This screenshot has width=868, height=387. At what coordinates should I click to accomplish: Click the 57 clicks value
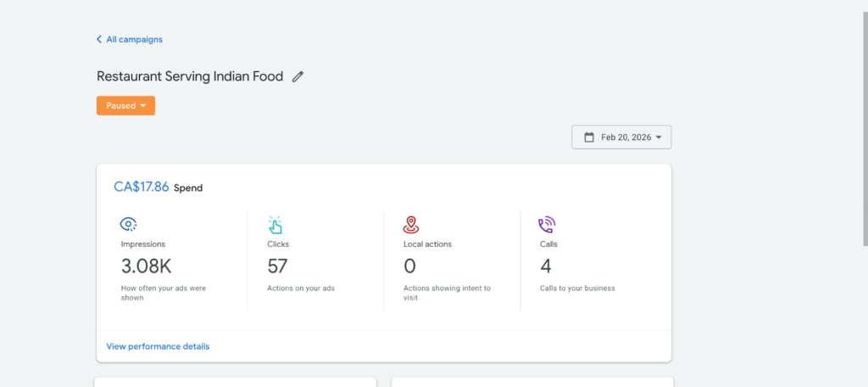tap(277, 266)
